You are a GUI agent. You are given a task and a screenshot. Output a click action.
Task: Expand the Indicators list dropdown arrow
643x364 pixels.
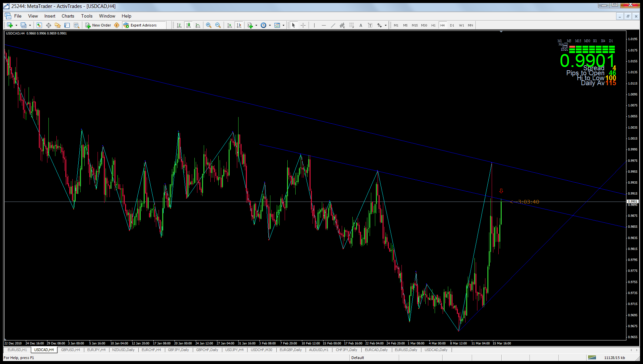point(256,25)
